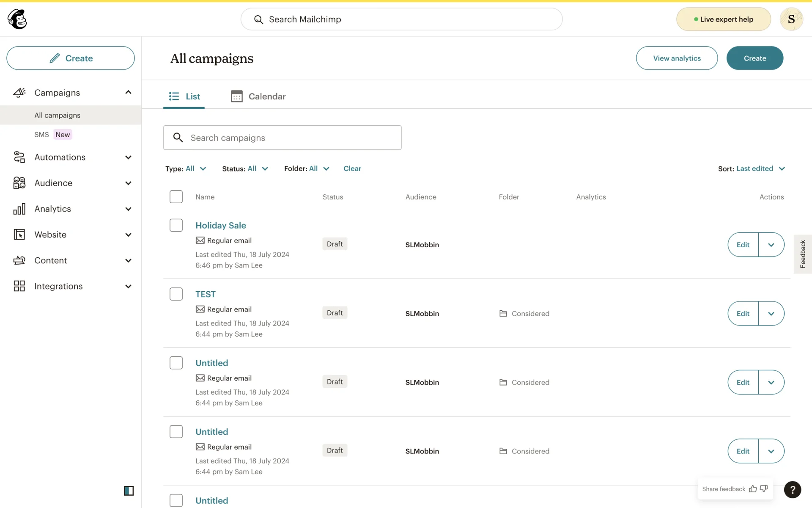Click the thumbs up feedback icon

(753, 489)
